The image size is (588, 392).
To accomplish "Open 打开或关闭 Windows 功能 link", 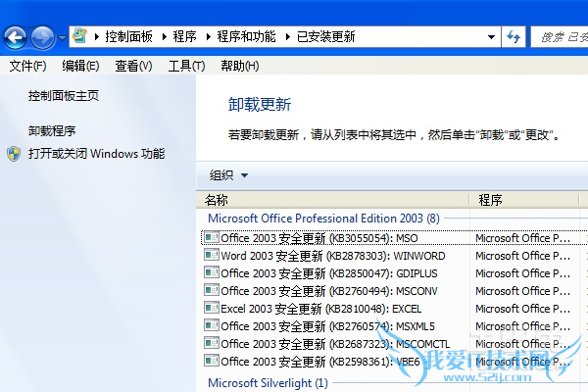I will [96, 154].
